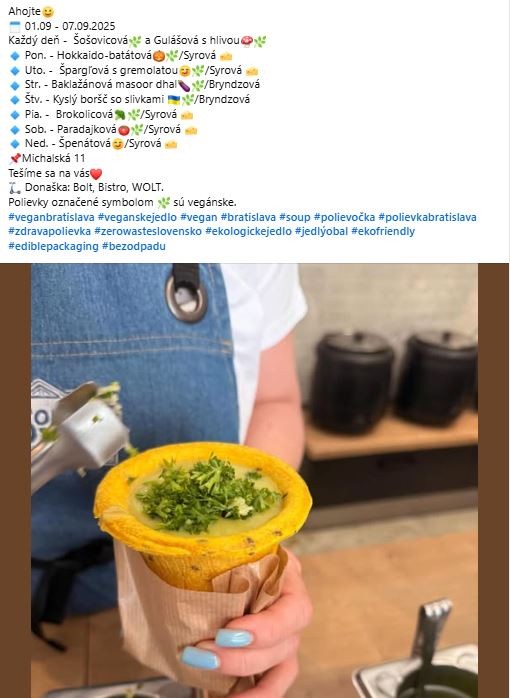Click the calendar emoji beside the dates
Viewport: 510px width, 698px height.
[15, 26]
